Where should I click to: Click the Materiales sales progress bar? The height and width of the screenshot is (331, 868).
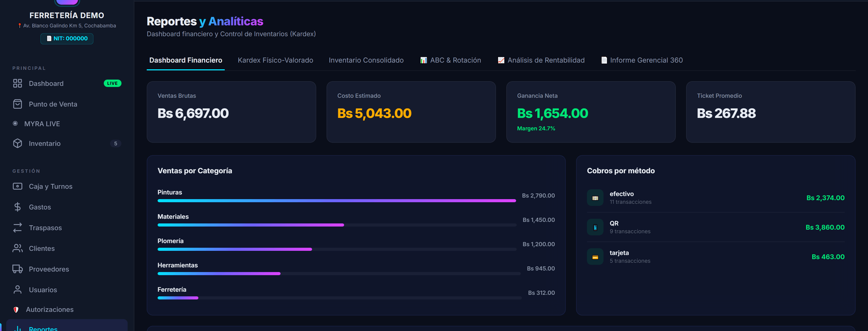point(337,225)
